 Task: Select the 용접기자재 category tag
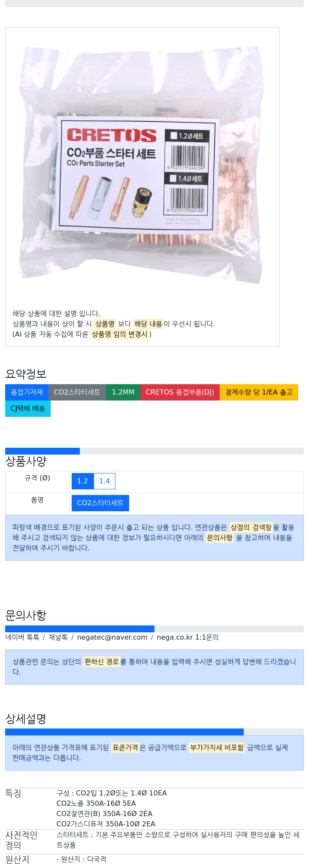pyautogui.click(x=27, y=392)
